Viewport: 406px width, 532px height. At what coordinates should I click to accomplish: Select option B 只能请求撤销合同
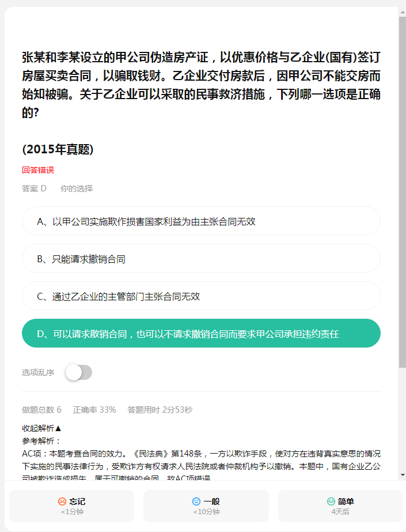tap(201, 258)
